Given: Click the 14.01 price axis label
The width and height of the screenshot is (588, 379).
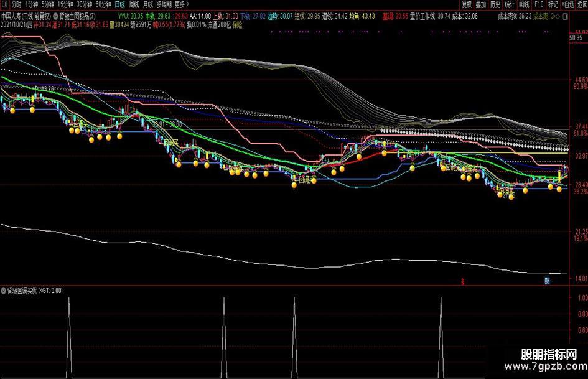Looking at the screenshot, I should click(581, 278).
